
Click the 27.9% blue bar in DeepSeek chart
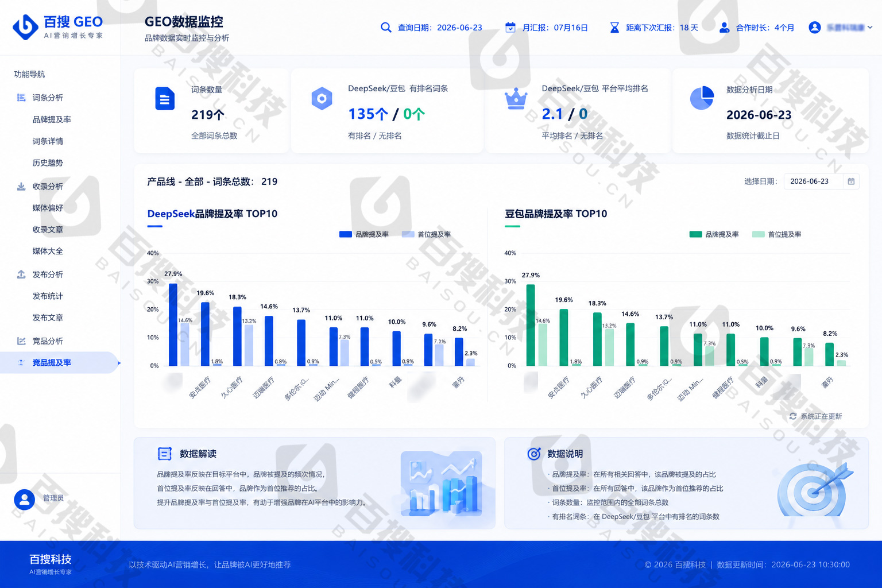pos(173,324)
